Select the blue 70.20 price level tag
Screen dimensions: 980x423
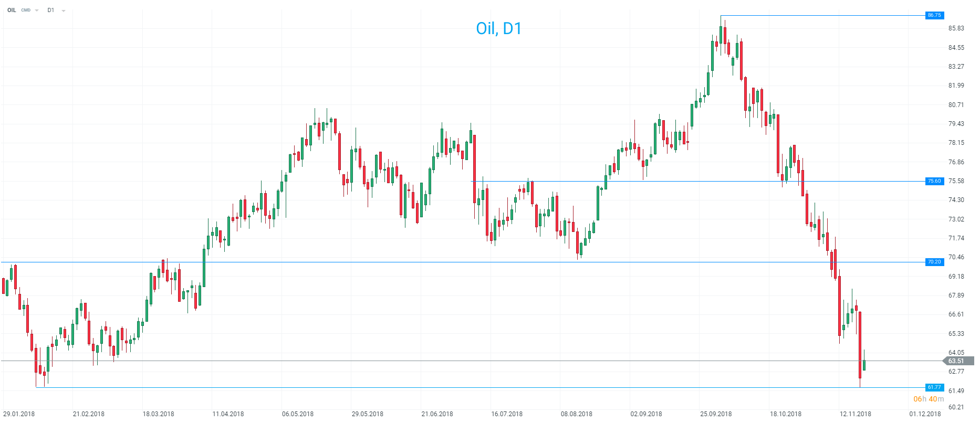pos(934,262)
